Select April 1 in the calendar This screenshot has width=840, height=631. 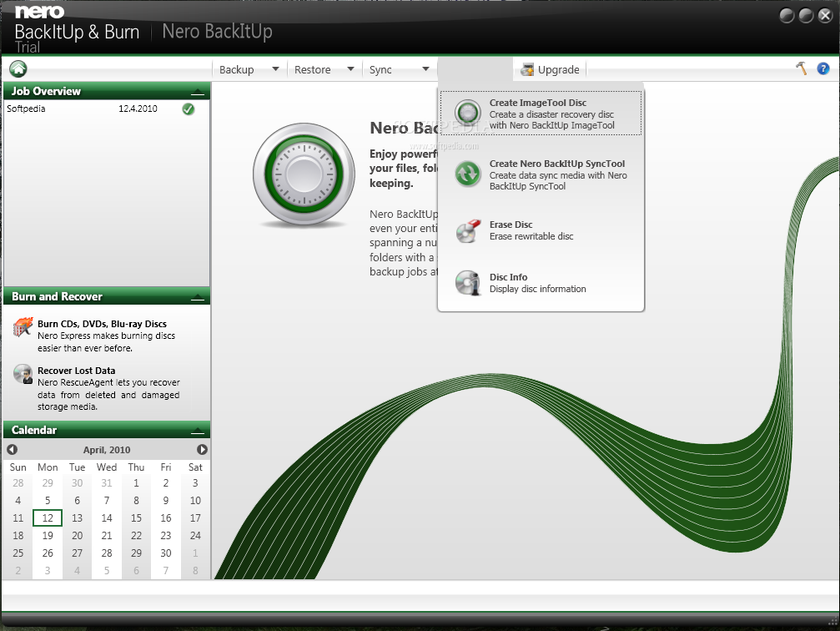(x=136, y=483)
